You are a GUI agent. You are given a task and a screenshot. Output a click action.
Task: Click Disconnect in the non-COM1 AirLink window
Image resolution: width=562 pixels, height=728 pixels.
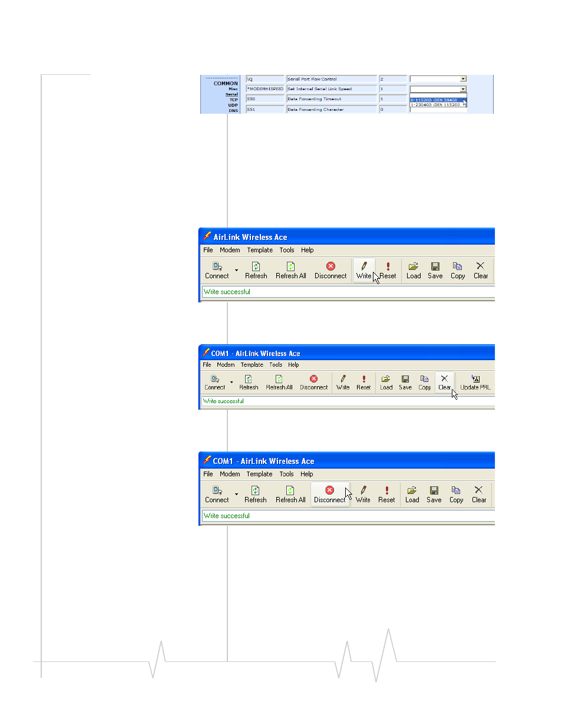(x=330, y=271)
